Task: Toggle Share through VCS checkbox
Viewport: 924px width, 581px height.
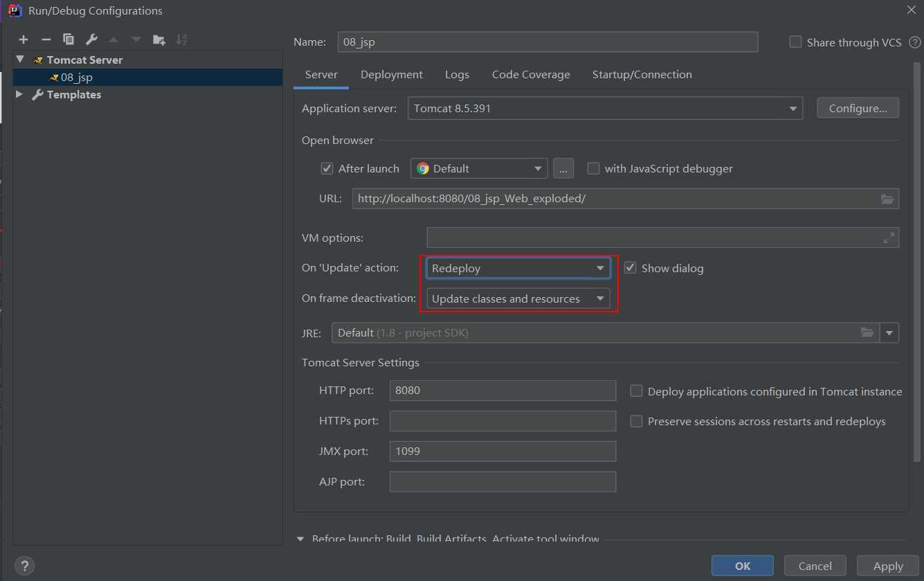Action: pos(795,42)
